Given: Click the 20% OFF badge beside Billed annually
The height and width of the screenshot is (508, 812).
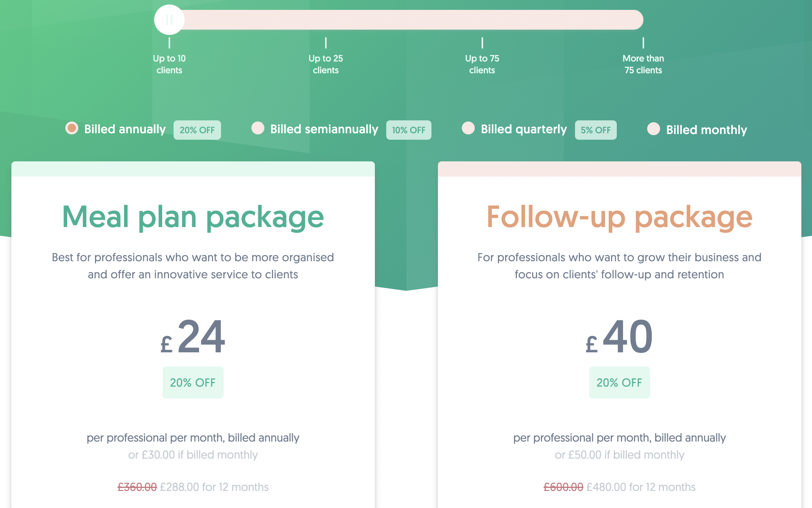Looking at the screenshot, I should coord(197,130).
